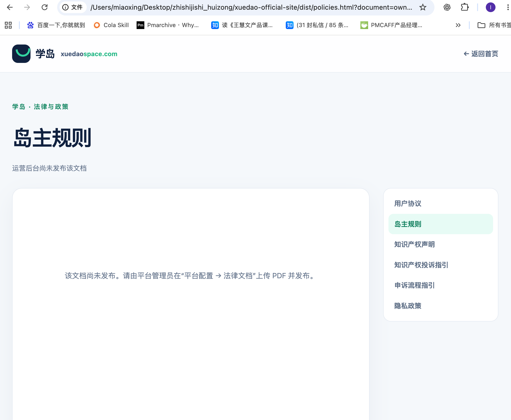
Task: Open the 读《王慧文产品课 bookmark
Action: tap(242, 25)
